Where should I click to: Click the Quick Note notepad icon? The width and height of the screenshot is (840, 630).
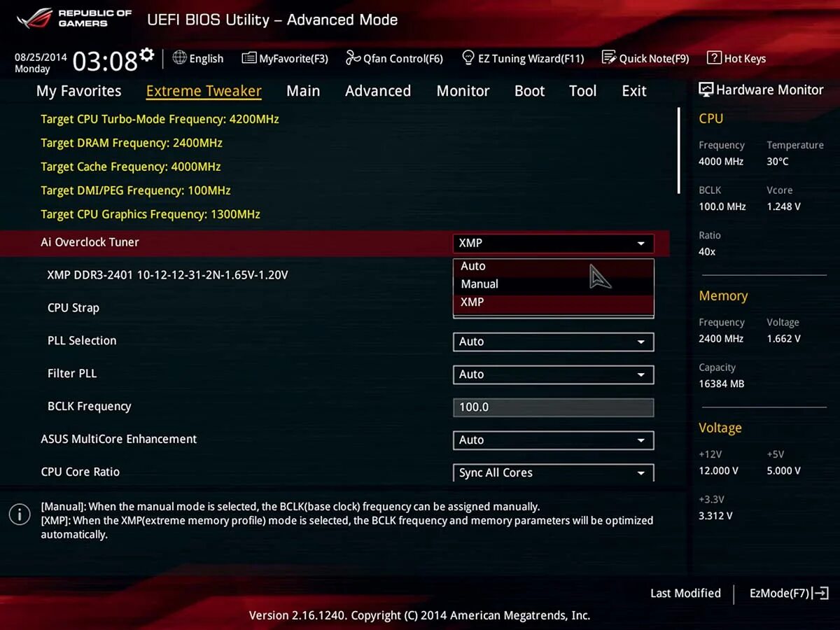coord(609,58)
